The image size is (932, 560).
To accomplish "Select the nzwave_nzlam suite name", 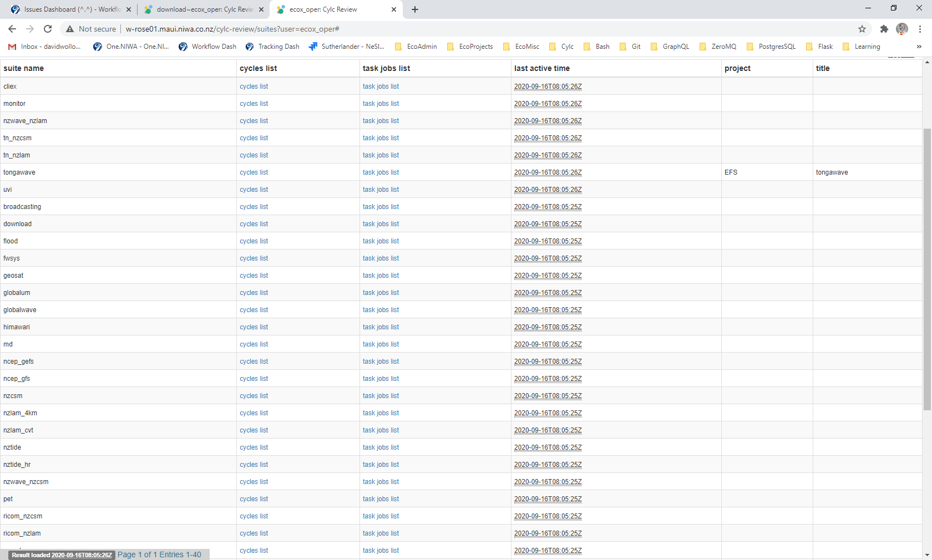I will [25, 121].
